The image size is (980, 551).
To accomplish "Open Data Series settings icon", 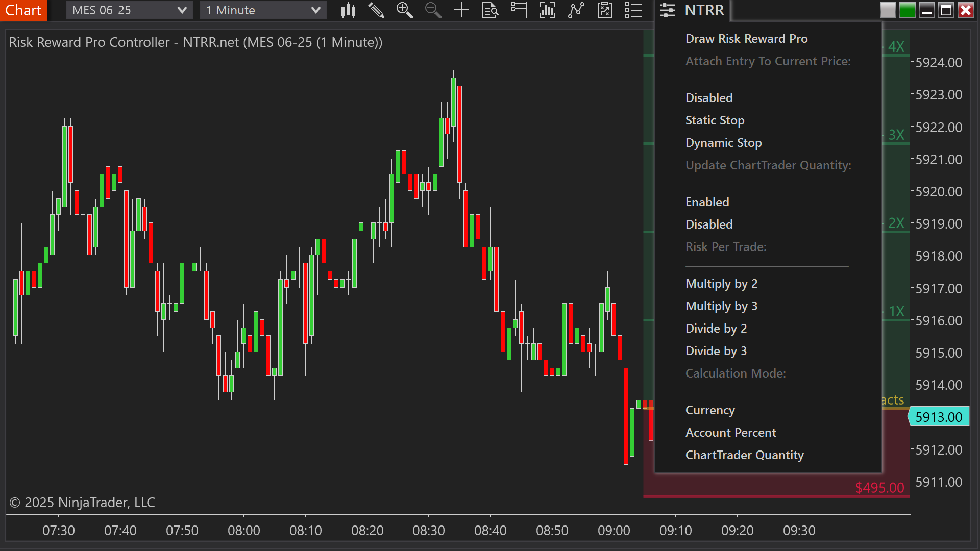I will click(490, 10).
